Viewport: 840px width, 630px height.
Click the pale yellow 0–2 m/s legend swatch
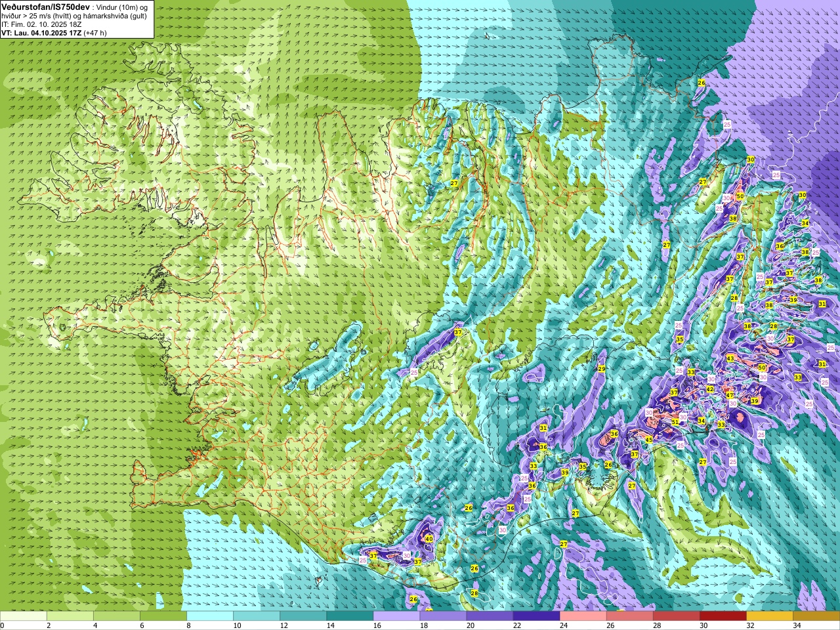coord(24,616)
